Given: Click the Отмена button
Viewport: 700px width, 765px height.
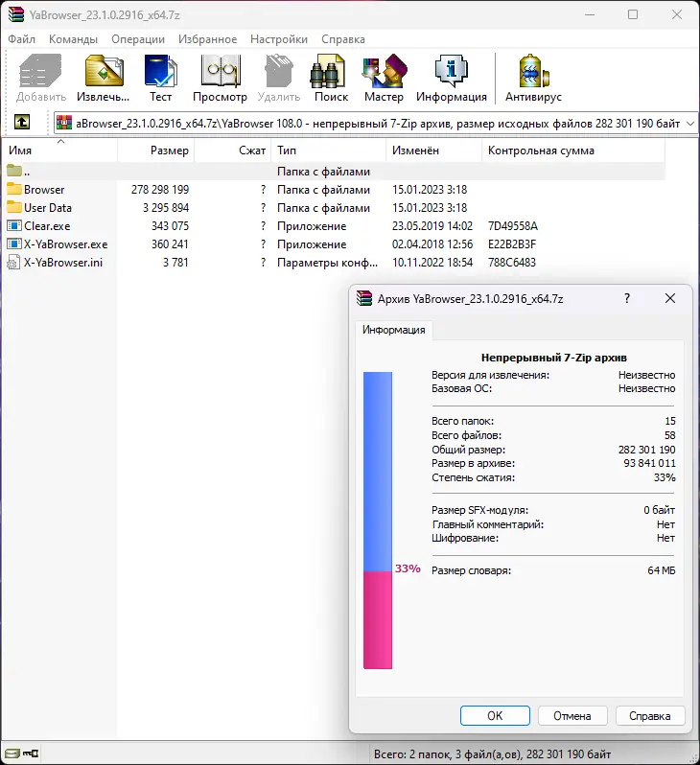Looking at the screenshot, I should point(572,716).
